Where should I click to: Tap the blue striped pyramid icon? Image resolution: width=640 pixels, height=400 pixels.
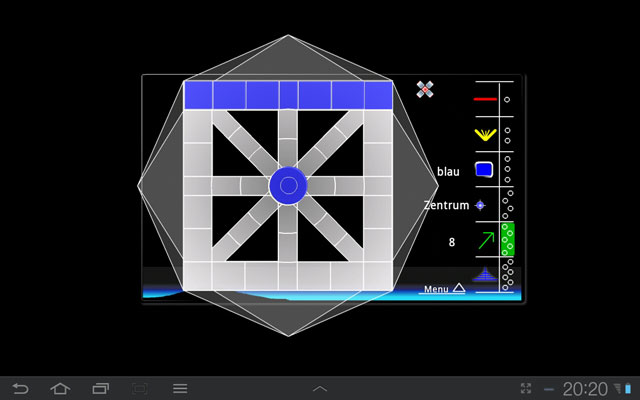[x=484, y=274]
